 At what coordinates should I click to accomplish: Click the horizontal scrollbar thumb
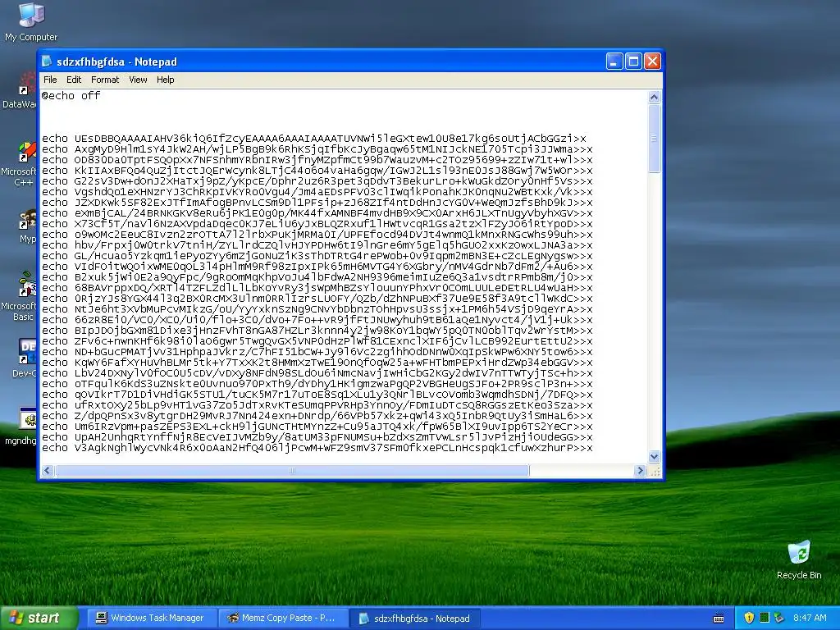pyautogui.click(x=292, y=470)
